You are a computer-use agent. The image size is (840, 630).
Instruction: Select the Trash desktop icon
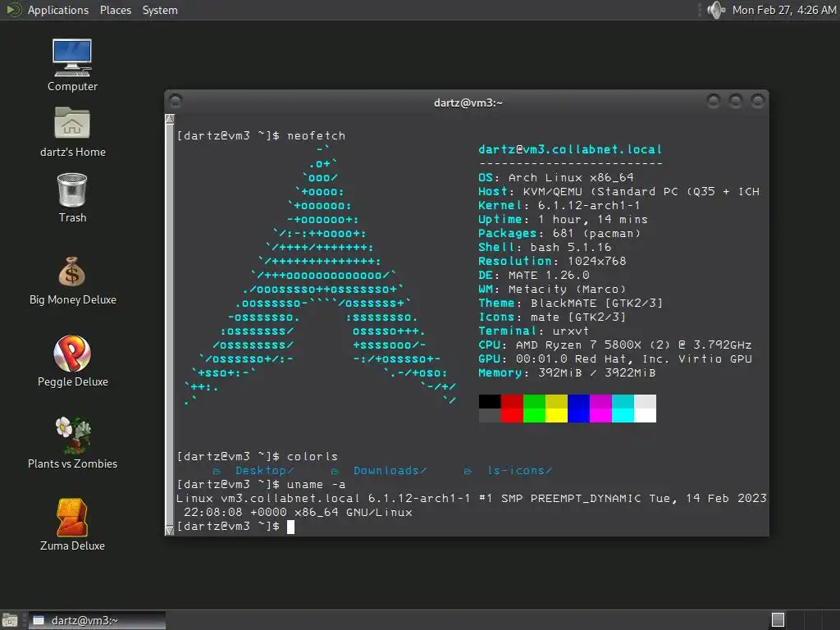click(x=72, y=198)
